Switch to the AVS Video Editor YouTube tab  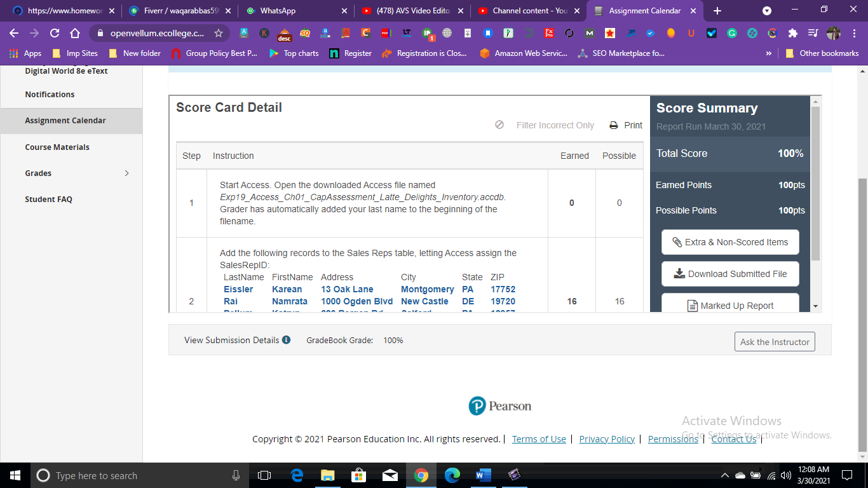point(412,11)
